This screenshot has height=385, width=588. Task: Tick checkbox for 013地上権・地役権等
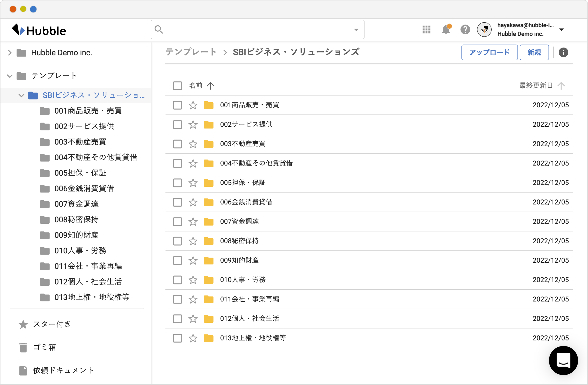[x=177, y=338]
